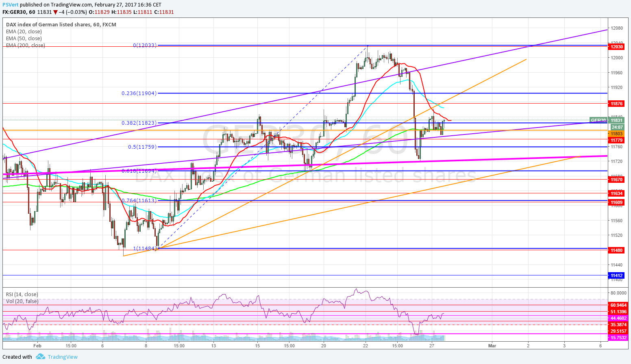This screenshot has height=364, width=631.
Task: Click the GER30 symbol tag on price line
Action: (598, 120)
